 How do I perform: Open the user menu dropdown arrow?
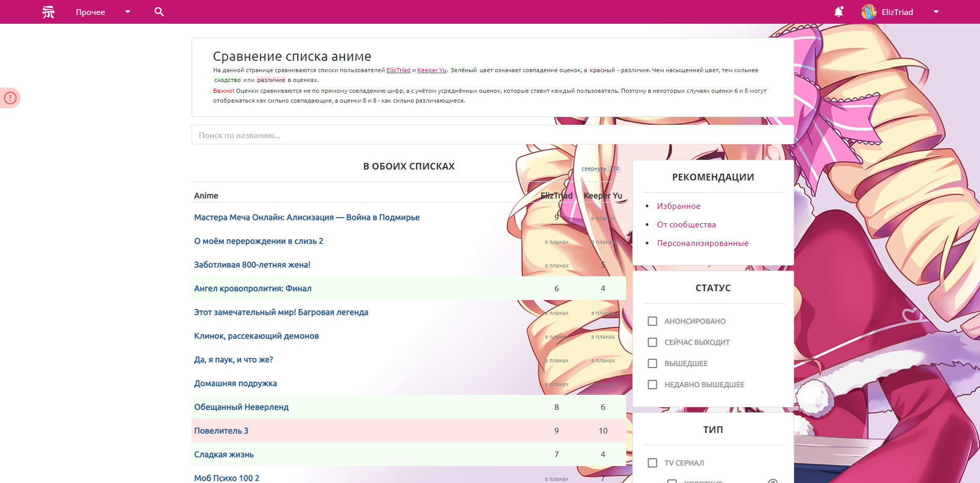936,12
